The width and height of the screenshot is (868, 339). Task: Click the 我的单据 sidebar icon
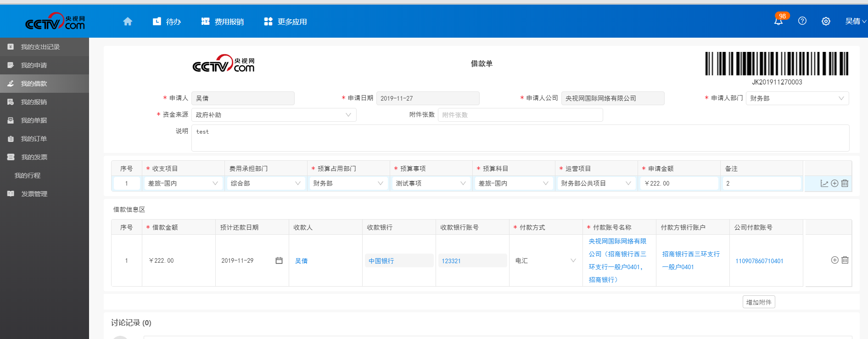[x=11, y=120]
